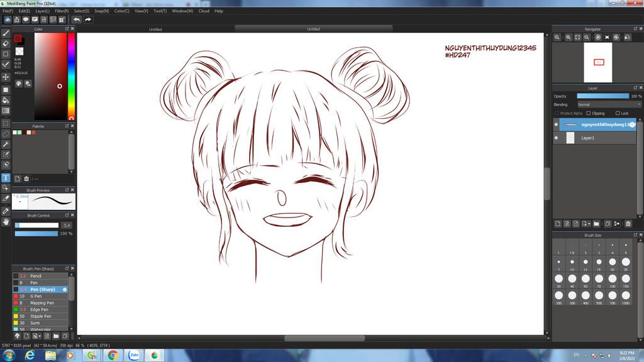Click Rotate Left in Navigator panel
Image resolution: width=644 pixels, height=362 pixels.
coord(598,37)
